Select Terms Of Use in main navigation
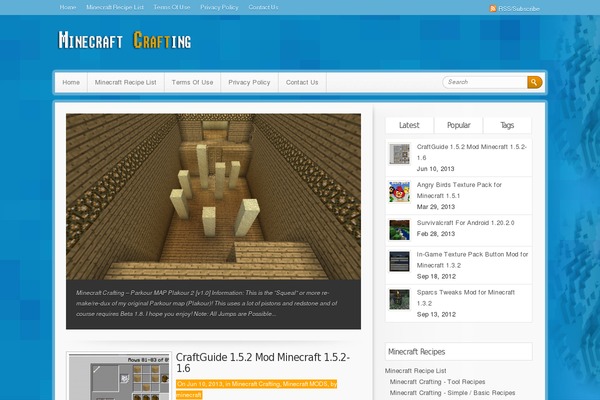 tap(192, 82)
